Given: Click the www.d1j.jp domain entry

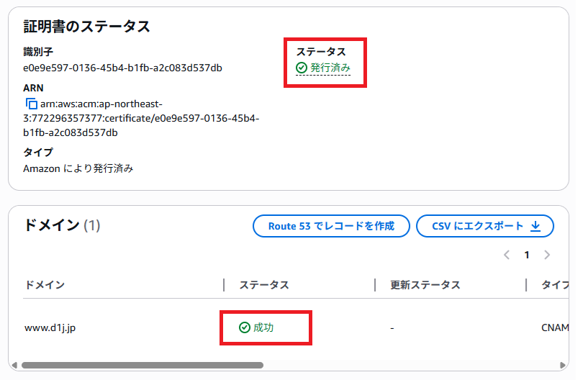Looking at the screenshot, I should coord(50,327).
